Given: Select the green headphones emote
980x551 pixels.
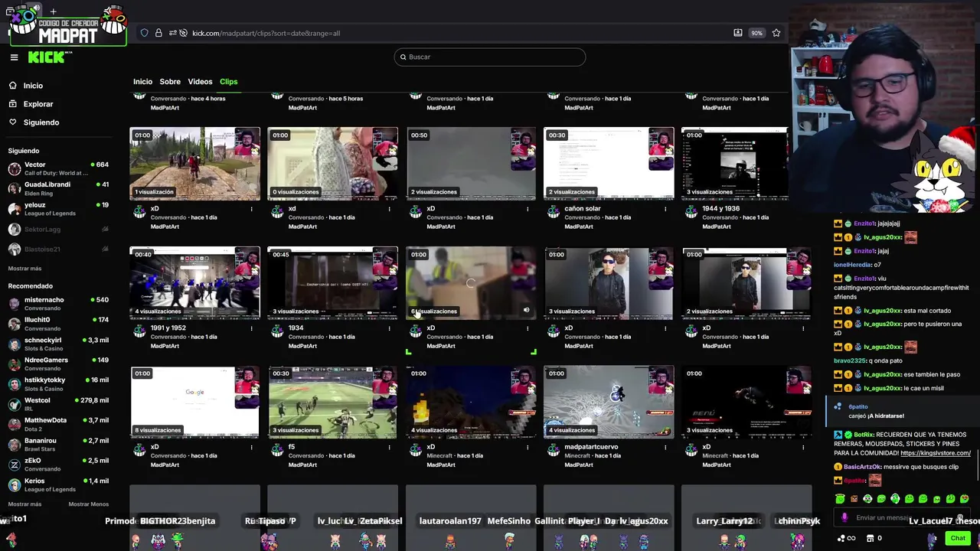Looking at the screenshot, I should point(895,499).
